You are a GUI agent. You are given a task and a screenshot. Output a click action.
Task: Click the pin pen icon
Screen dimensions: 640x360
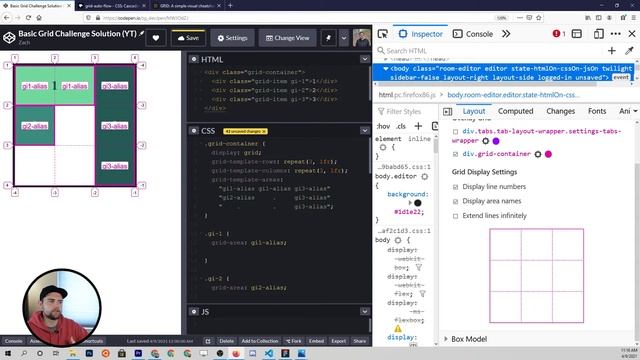point(328,38)
